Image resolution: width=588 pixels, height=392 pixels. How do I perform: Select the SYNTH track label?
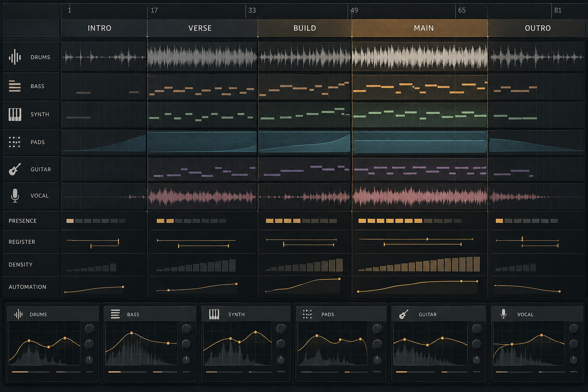(40, 114)
